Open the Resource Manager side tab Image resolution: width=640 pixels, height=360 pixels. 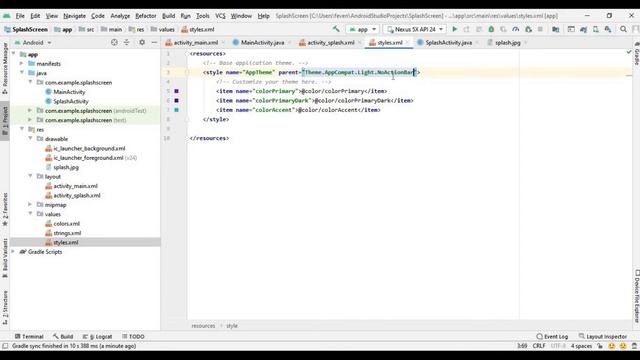[5, 68]
